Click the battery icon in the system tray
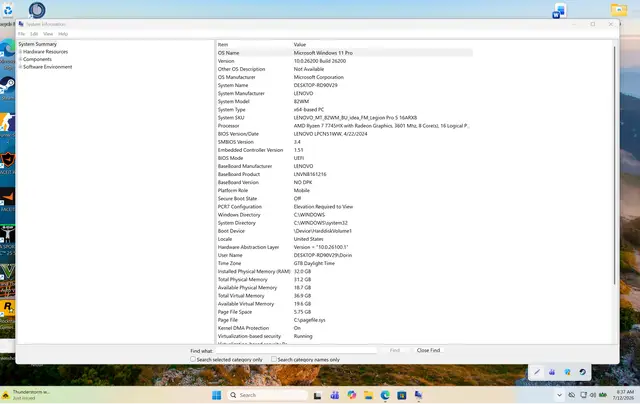Screen dimensions: 640x404 pos(603,395)
